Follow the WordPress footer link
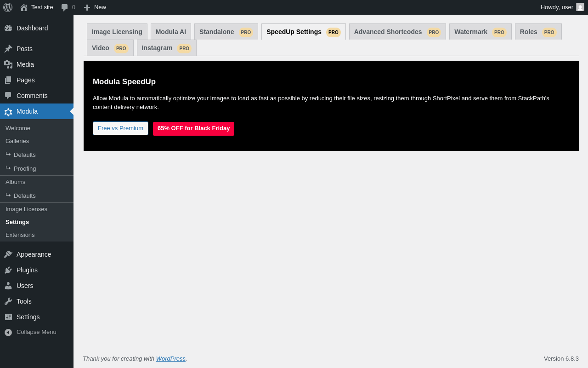 (x=171, y=358)
